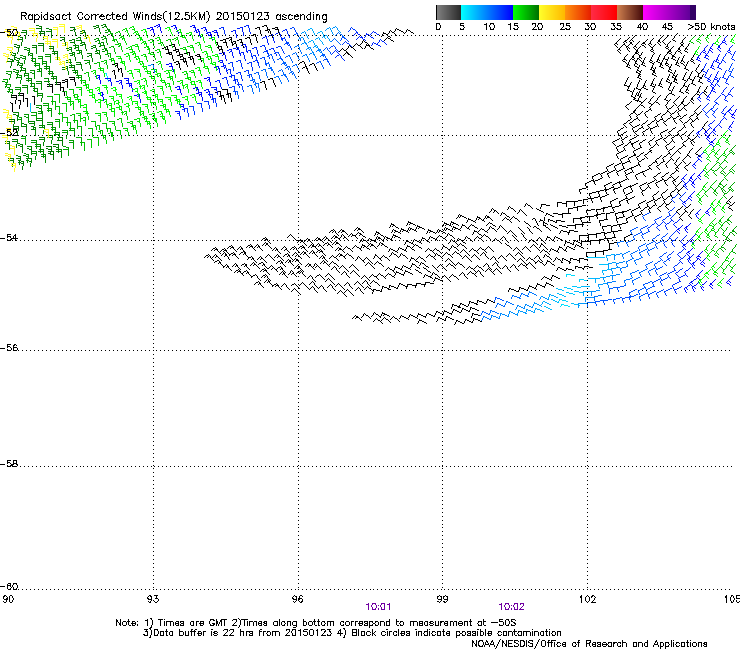Click the green 15-20 knots legend swatch
Viewport: 740px width, 650px height.
(x=526, y=12)
